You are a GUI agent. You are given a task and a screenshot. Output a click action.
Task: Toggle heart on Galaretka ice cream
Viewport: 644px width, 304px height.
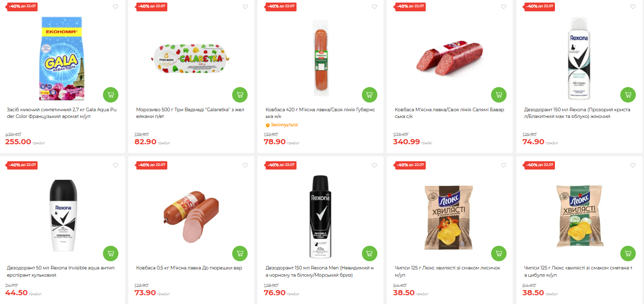click(245, 7)
